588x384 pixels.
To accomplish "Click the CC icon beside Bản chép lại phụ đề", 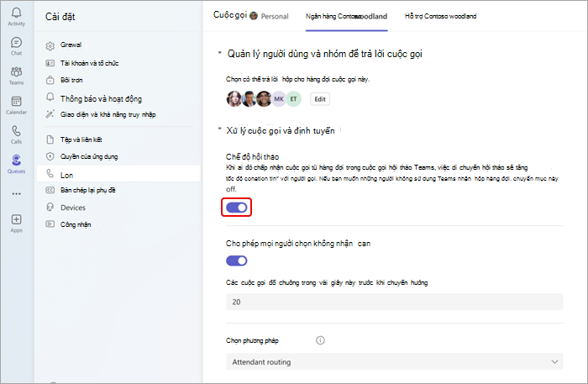I will point(50,190).
